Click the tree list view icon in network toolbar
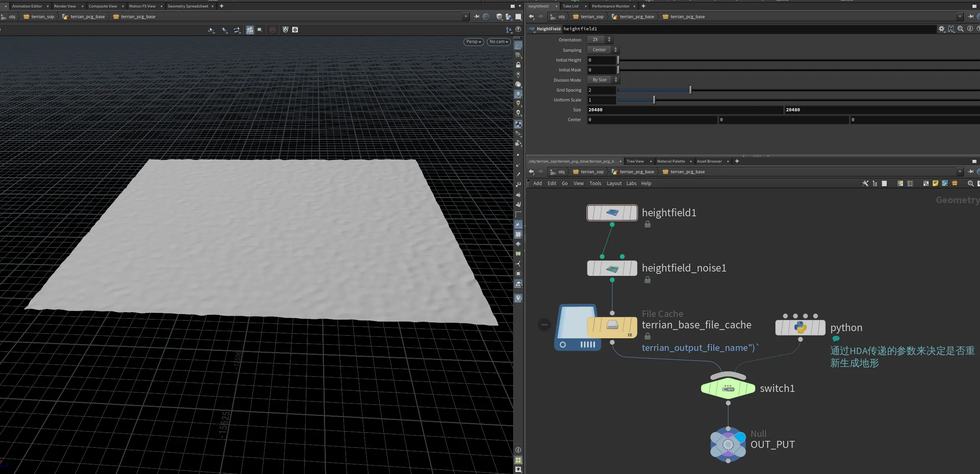Image resolution: width=980 pixels, height=474 pixels. coord(875,184)
